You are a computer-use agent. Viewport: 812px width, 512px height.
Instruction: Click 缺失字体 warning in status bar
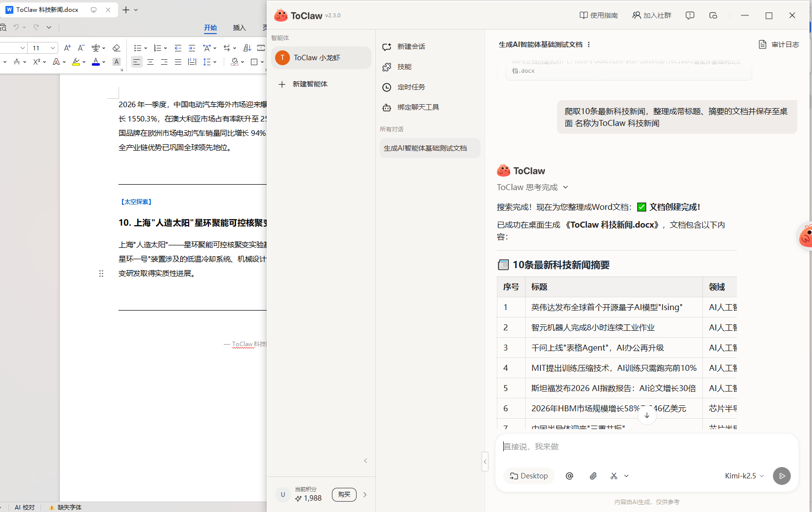65,507
